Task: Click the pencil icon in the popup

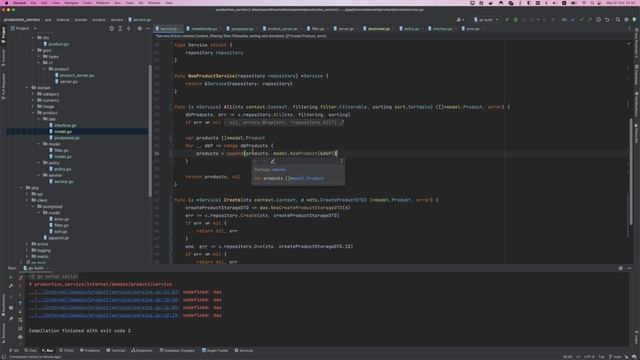Action: (273, 161)
